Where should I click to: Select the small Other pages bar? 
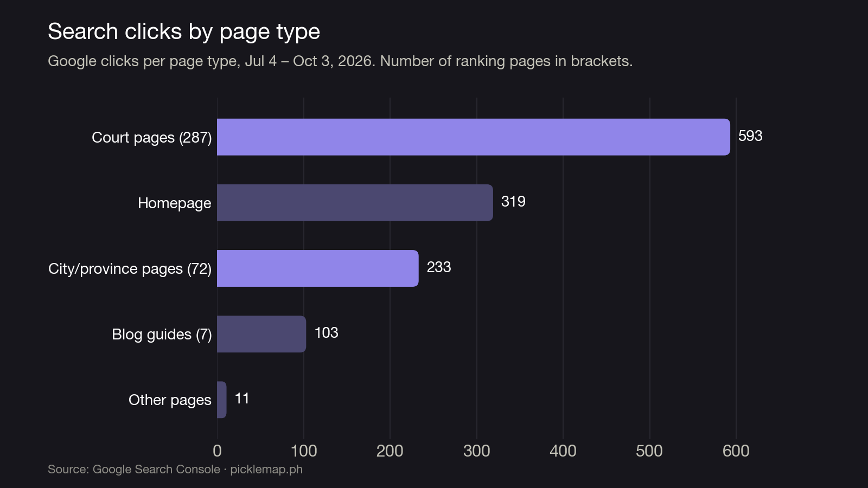[222, 400]
